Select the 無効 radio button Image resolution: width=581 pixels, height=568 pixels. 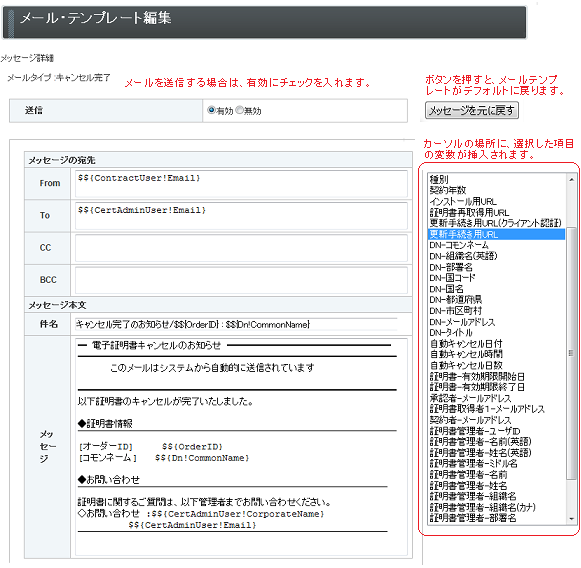pos(239,110)
